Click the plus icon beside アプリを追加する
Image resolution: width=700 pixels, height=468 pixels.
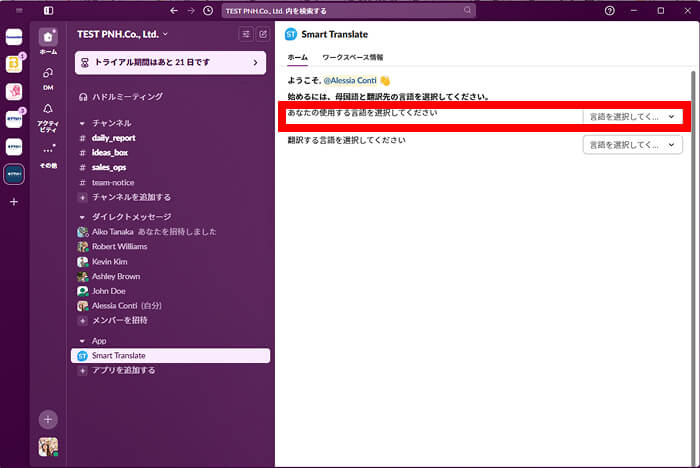click(82, 370)
